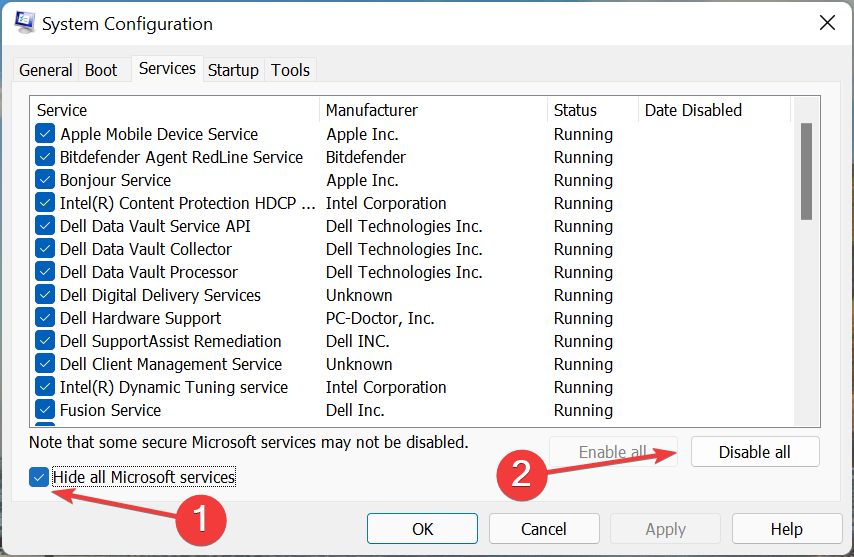Toggle Hide all Microsoft services checkbox
This screenshot has width=854, height=557.
pos(40,477)
